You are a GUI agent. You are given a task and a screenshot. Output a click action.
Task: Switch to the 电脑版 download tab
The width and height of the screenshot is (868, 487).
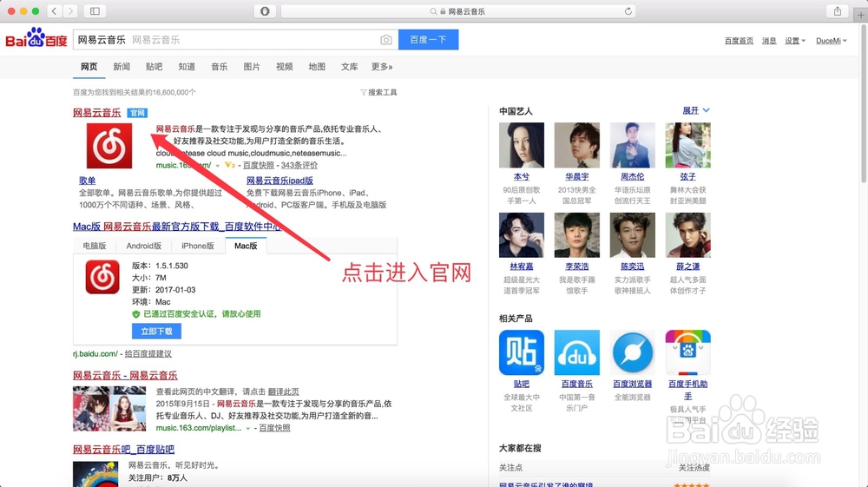[x=95, y=246]
